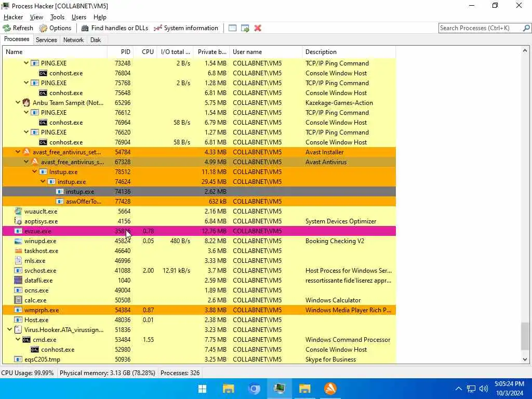This screenshot has height=399, width=532.
Task: Switch to the Disk tab
Action: pyautogui.click(x=96, y=40)
